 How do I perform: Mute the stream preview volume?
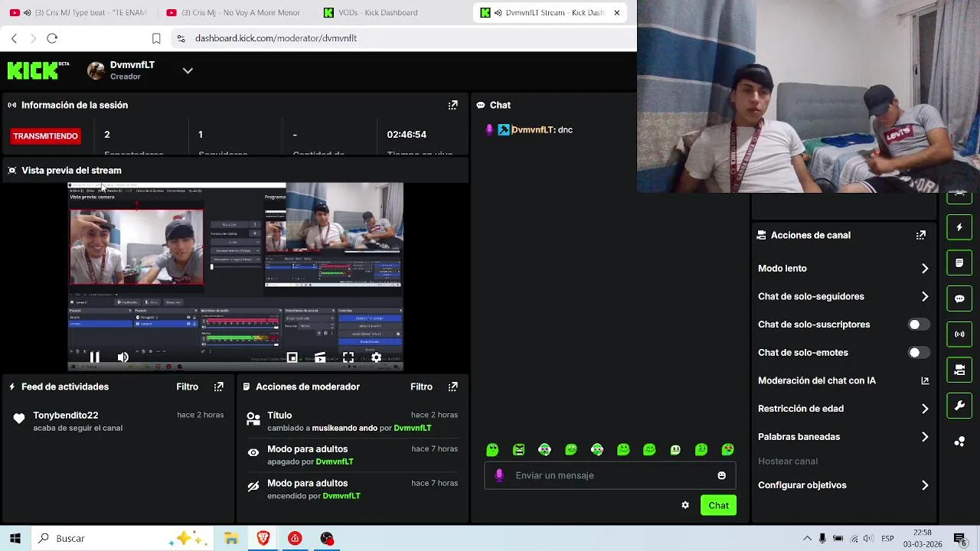[x=122, y=357]
